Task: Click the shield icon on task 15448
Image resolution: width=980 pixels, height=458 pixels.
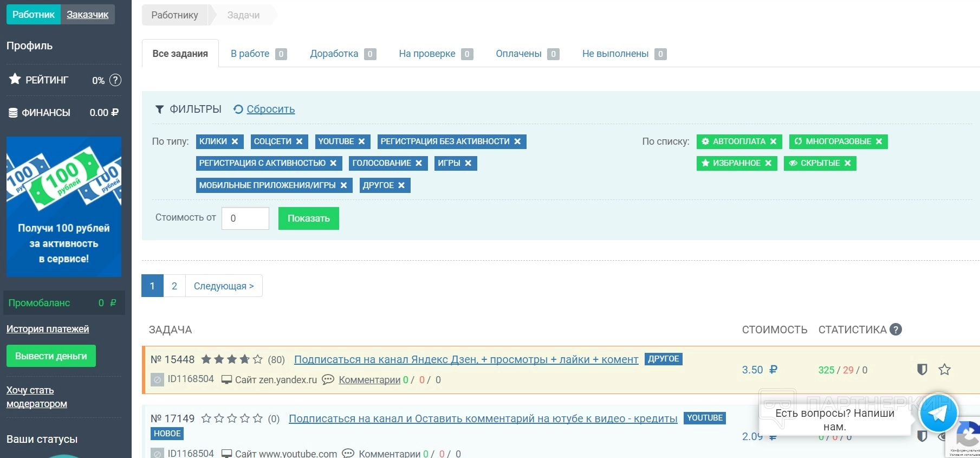Action: (922, 370)
